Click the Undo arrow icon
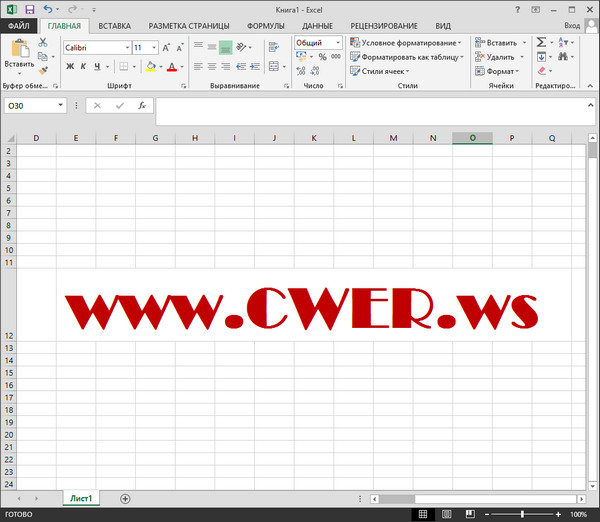Viewport: 600px width, 522px height. point(47,8)
